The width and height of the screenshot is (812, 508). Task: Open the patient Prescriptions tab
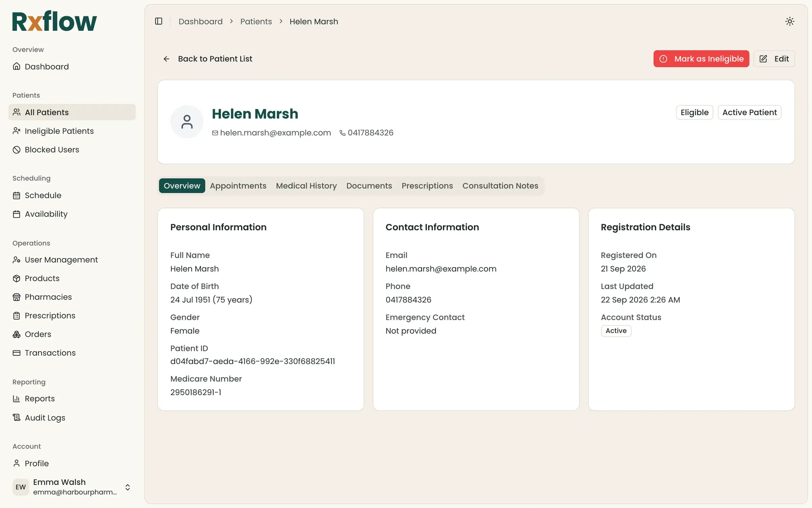[427, 186]
